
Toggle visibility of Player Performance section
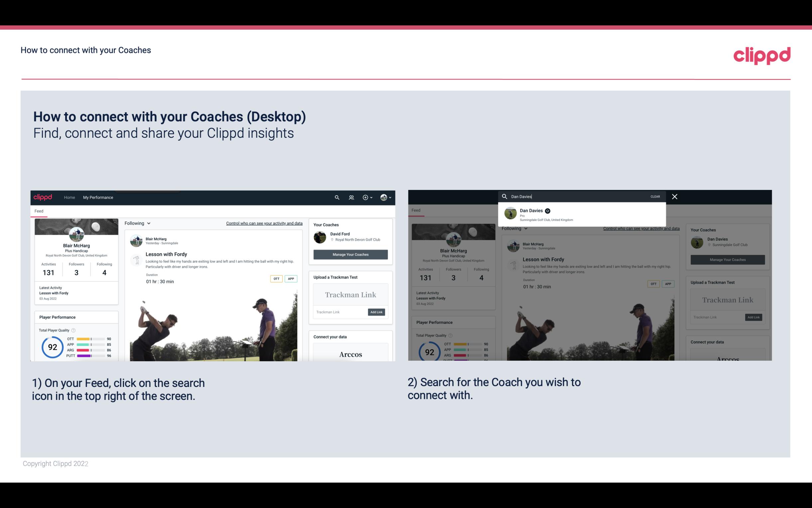click(x=57, y=317)
